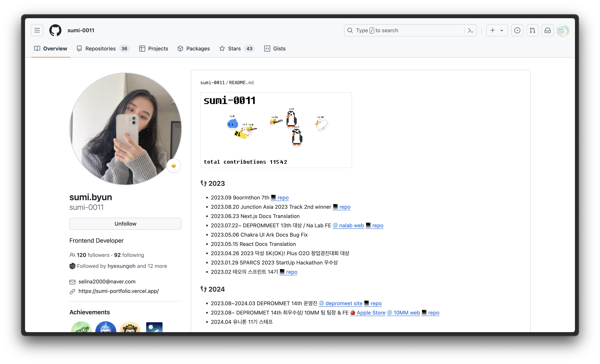The width and height of the screenshot is (600, 364).
Task: Click the 2024 section heading
Action: point(213,289)
